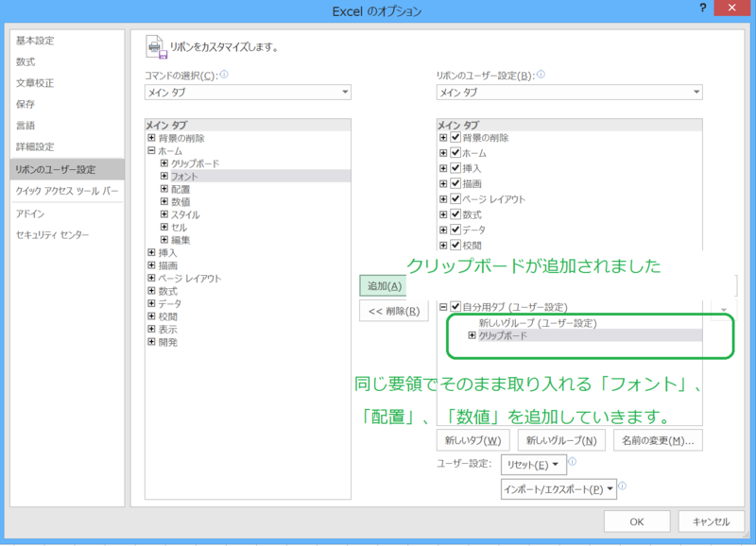Toggle 背景の削除 checkbox in right list

[455, 137]
